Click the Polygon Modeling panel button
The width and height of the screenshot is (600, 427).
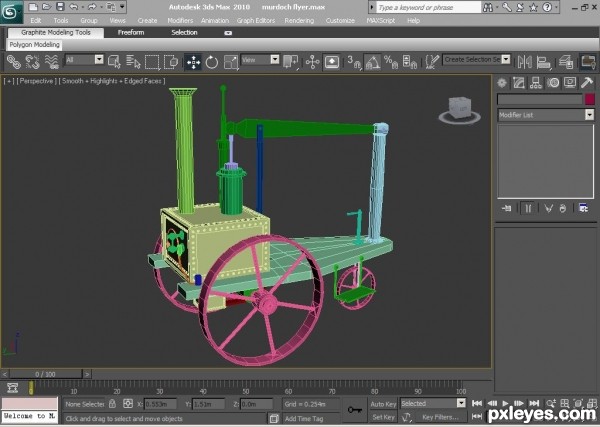click(x=34, y=45)
